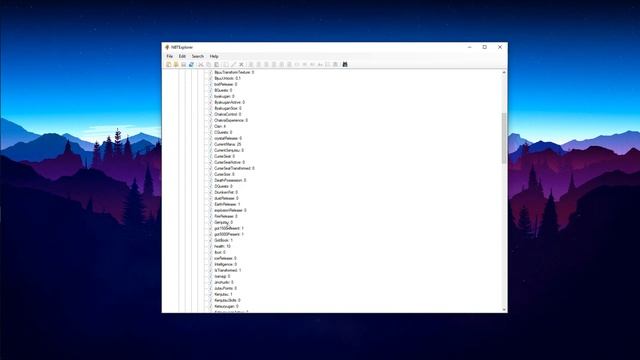Click the Add String Tag icon
Viewport: 640px width, 360px height.
(x=320, y=64)
